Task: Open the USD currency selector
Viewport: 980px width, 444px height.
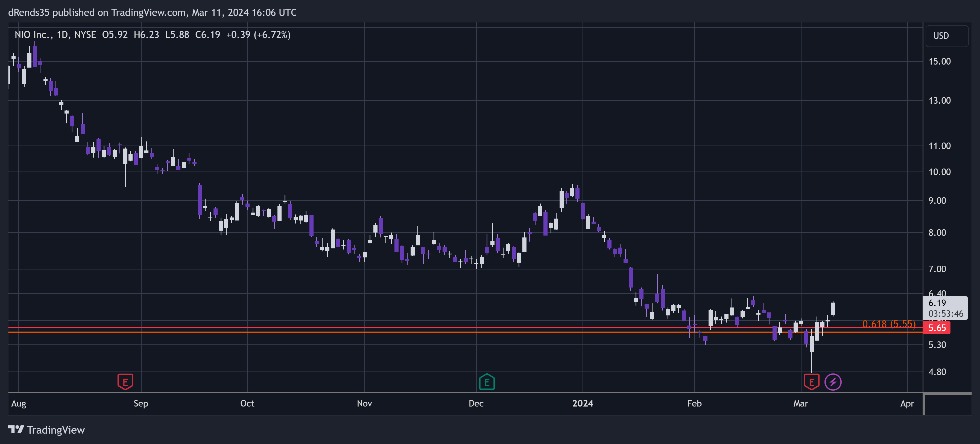Action: coord(947,36)
